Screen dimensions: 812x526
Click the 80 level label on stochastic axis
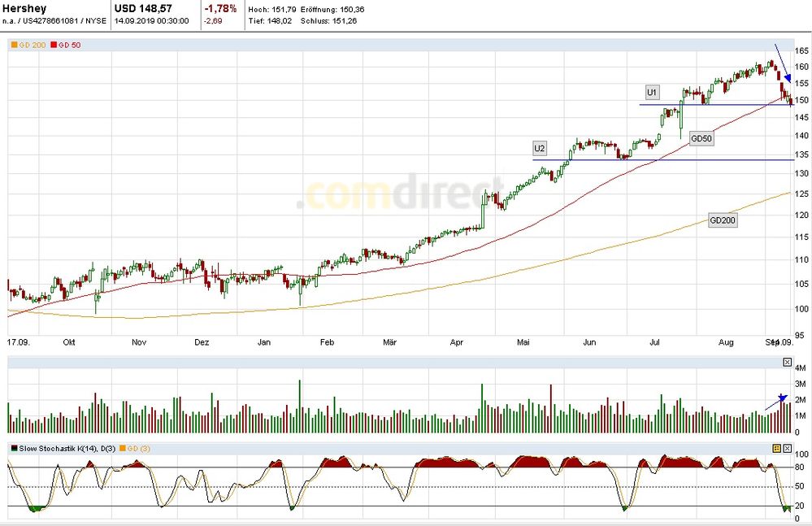(800, 467)
